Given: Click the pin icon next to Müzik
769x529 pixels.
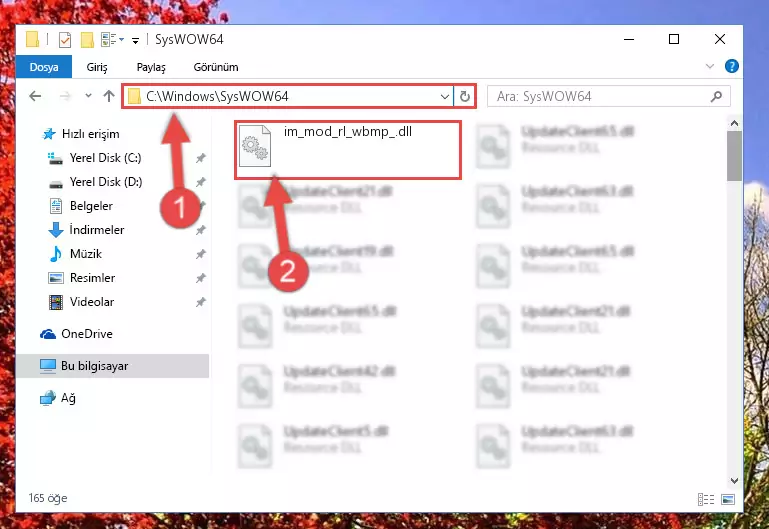Looking at the screenshot, I should pyautogui.click(x=201, y=254).
